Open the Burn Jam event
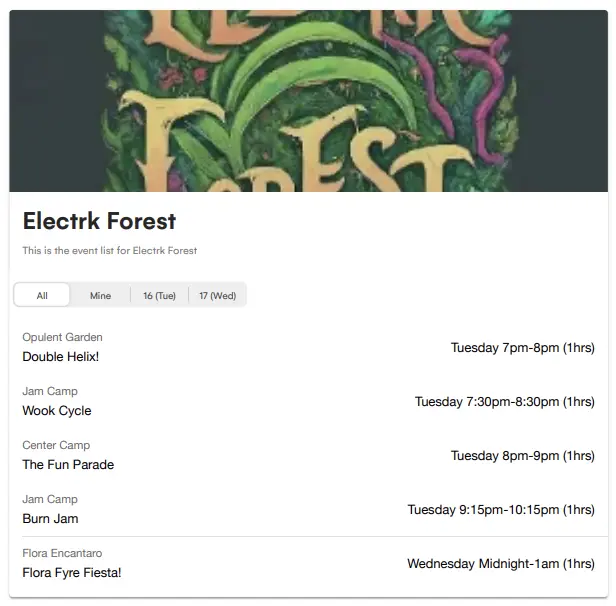 pyautogui.click(x=50, y=518)
